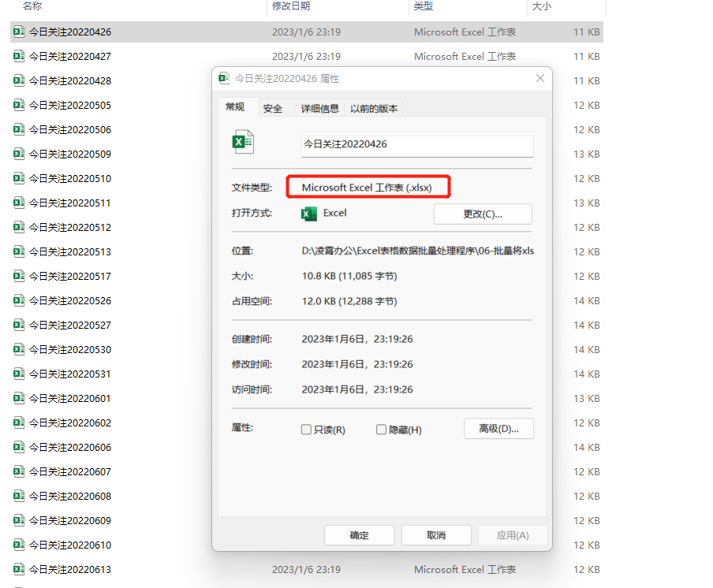713x588 pixels.
Task: Open 高级(D)... attributes button
Action: (498, 429)
